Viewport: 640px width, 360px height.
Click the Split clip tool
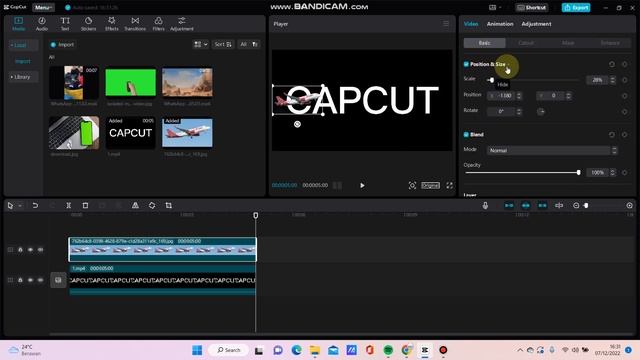69,205
